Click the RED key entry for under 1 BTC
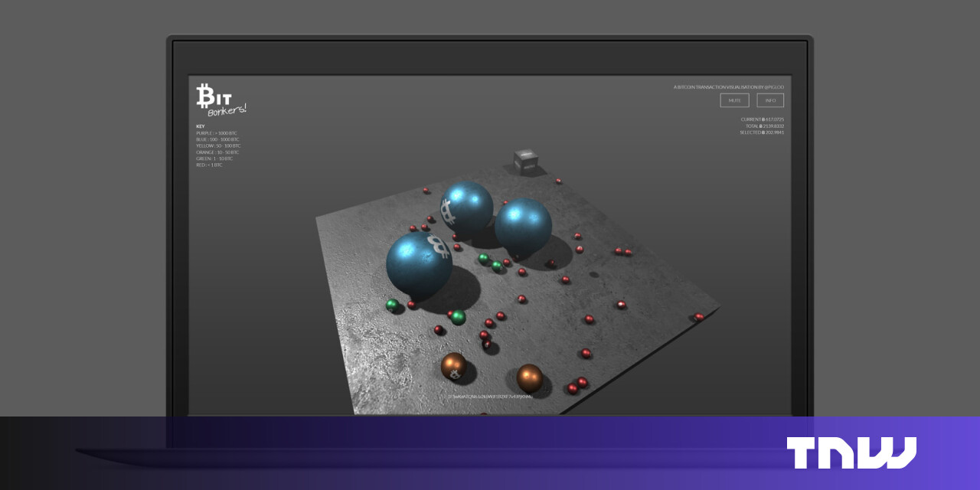Screen dimensions: 980x490 (x=209, y=165)
